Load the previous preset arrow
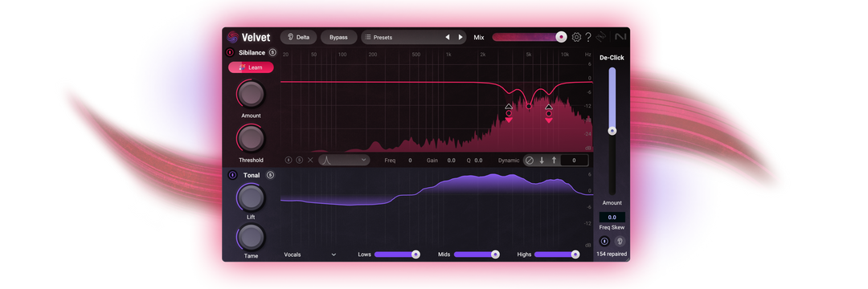This screenshot has height=289, width=868. (448, 37)
